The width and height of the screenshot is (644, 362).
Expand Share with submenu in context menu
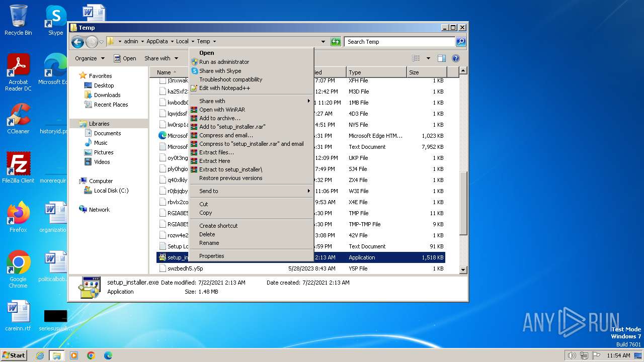point(252,101)
